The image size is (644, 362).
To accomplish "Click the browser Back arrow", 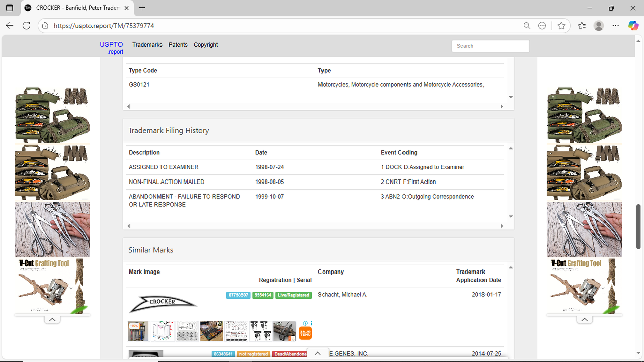I will click(x=9, y=26).
